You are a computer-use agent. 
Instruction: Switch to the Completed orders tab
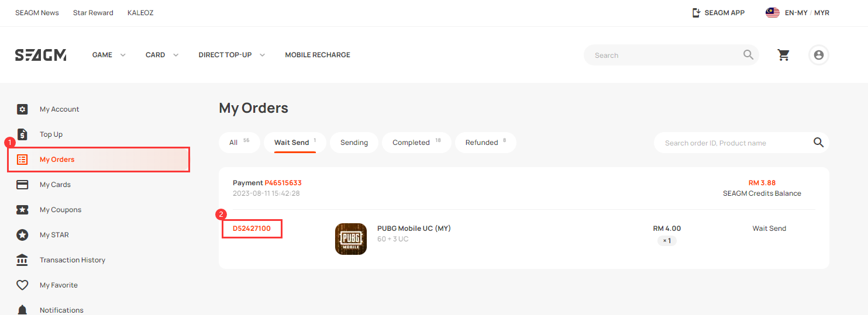pos(416,143)
